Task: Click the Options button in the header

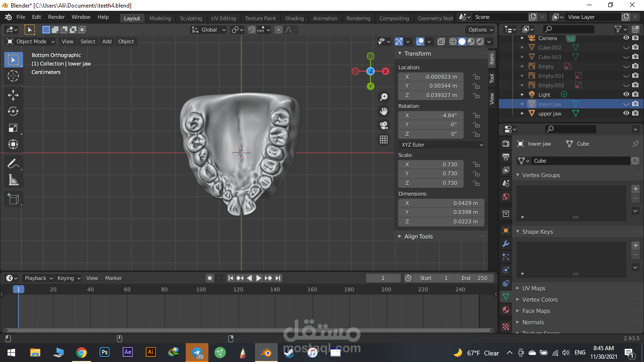Action: [480, 30]
